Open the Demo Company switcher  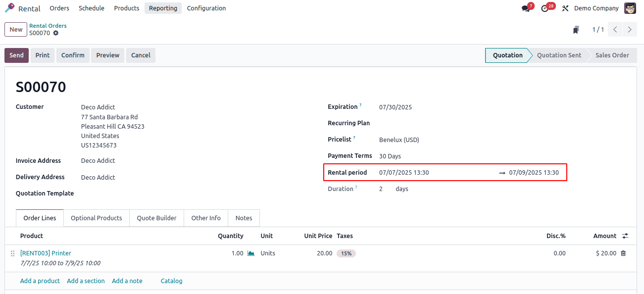pos(596,8)
